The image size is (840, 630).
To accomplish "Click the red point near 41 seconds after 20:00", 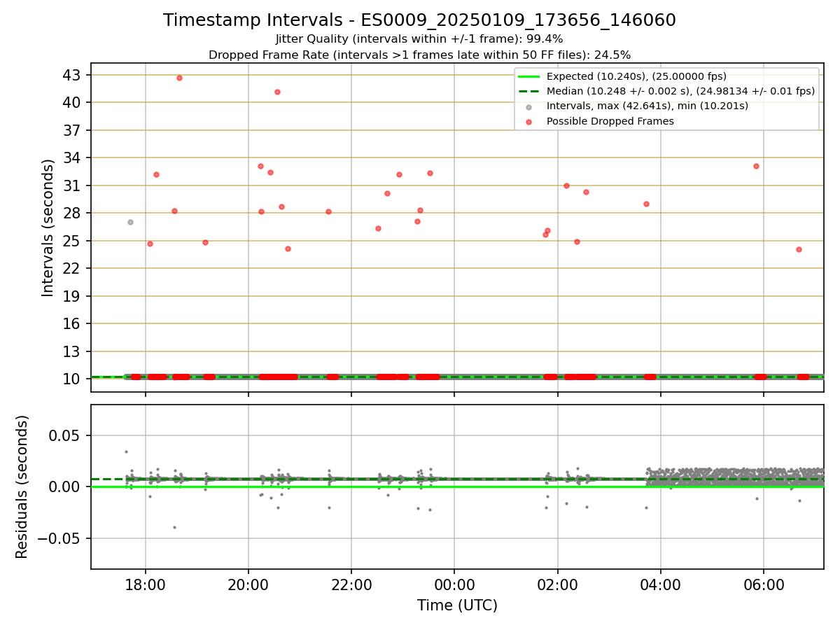I will [277, 92].
